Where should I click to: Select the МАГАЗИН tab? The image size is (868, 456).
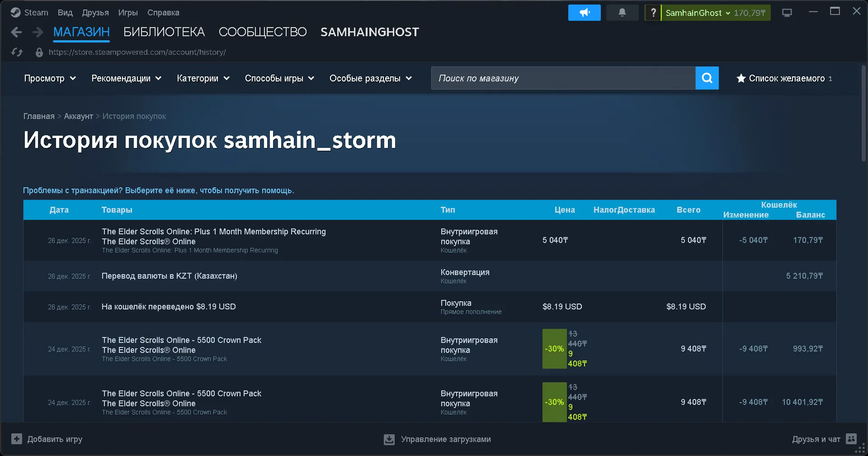coord(81,32)
